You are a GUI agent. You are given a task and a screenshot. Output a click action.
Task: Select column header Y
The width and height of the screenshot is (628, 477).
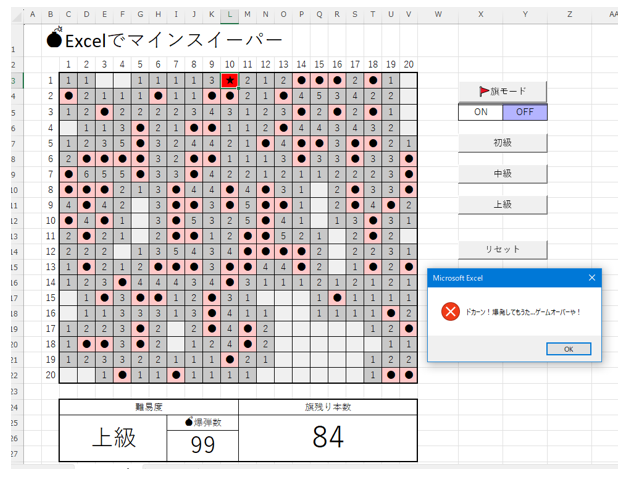(x=525, y=14)
